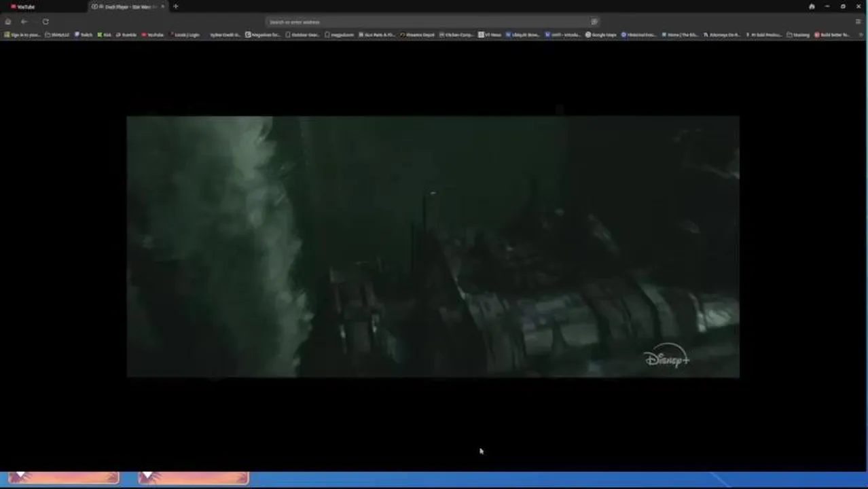Viewport: 868px width, 489px height.
Task: Close the Duck Player tab
Action: 162,7
